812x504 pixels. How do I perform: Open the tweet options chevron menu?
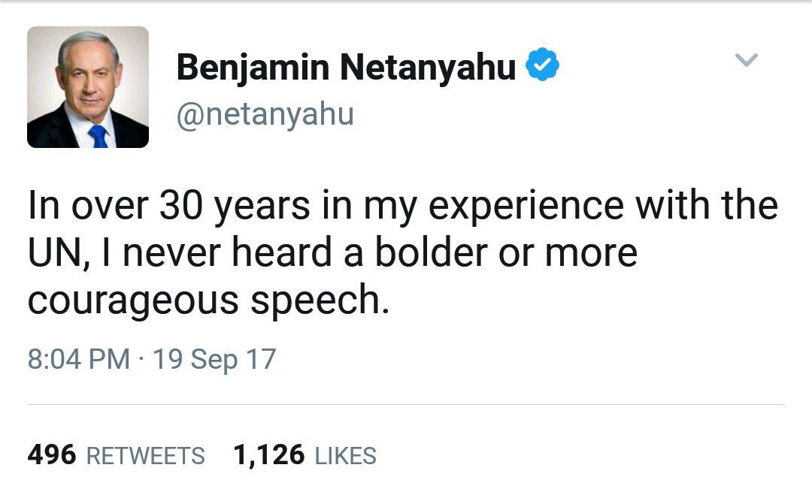[x=746, y=60]
